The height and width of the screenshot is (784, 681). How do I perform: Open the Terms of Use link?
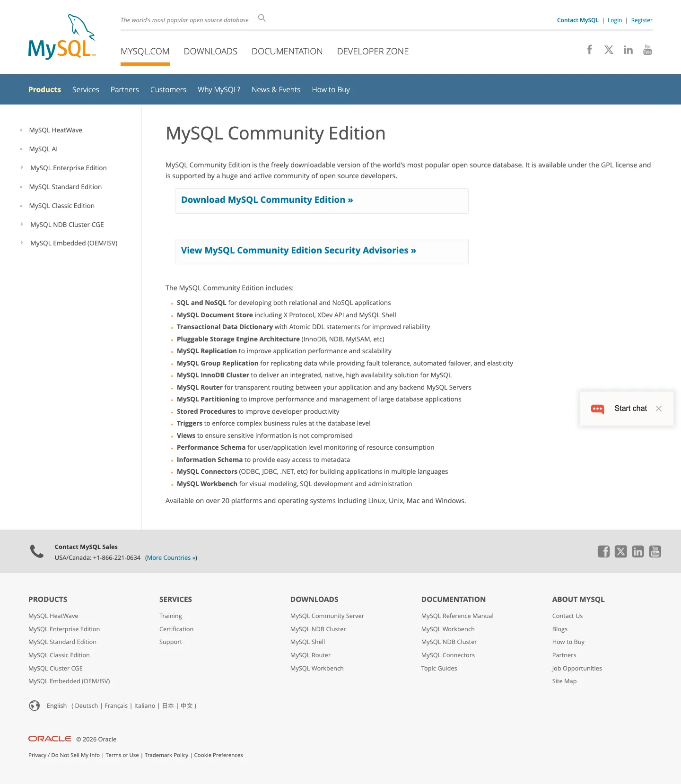point(122,755)
